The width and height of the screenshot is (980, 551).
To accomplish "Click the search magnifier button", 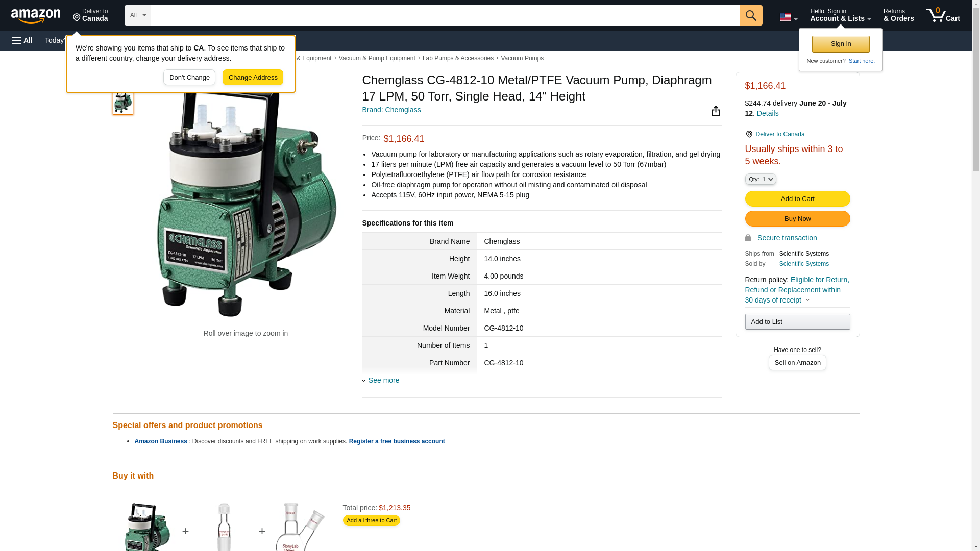I will [750, 15].
